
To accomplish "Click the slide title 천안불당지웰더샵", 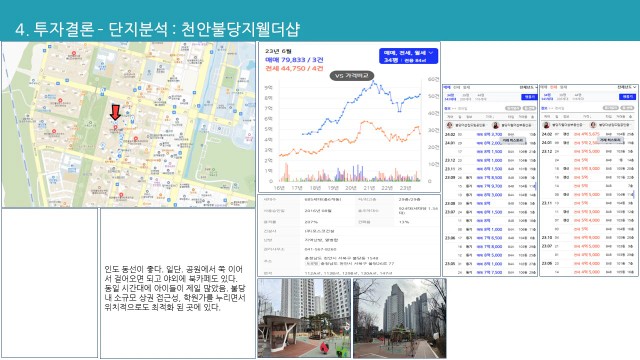I will coord(240,29).
